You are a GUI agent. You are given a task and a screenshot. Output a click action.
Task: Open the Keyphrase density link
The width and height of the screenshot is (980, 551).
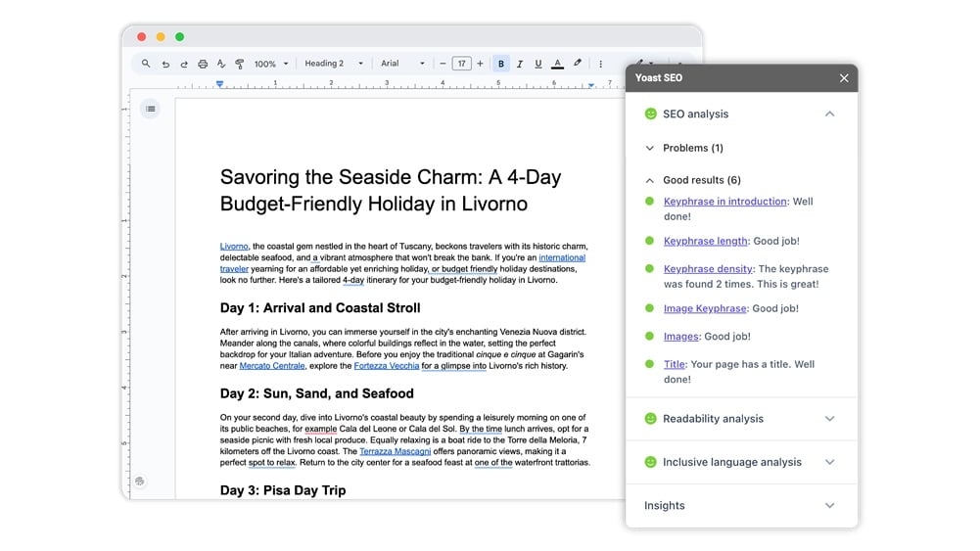click(x=708, y=268)
